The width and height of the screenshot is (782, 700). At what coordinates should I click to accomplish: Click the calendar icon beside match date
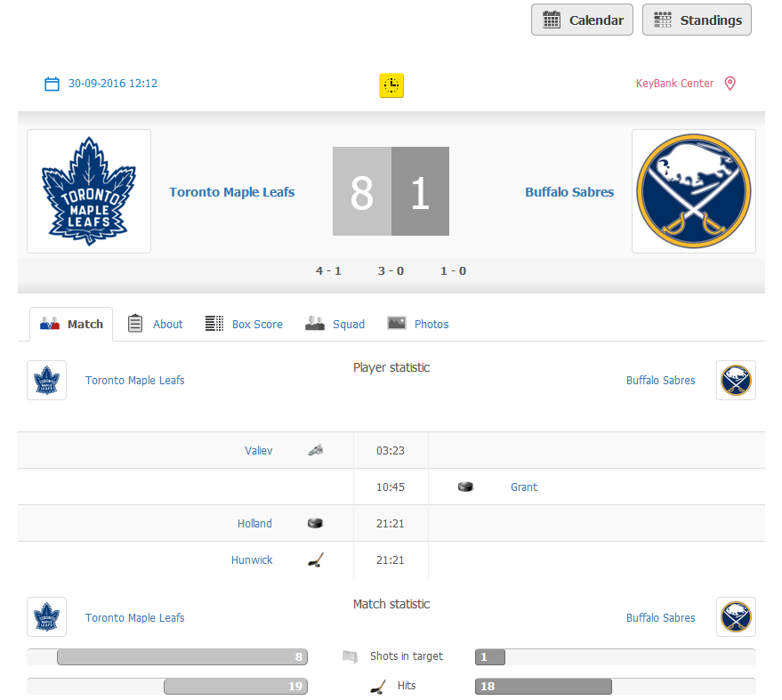pos(52,84)
